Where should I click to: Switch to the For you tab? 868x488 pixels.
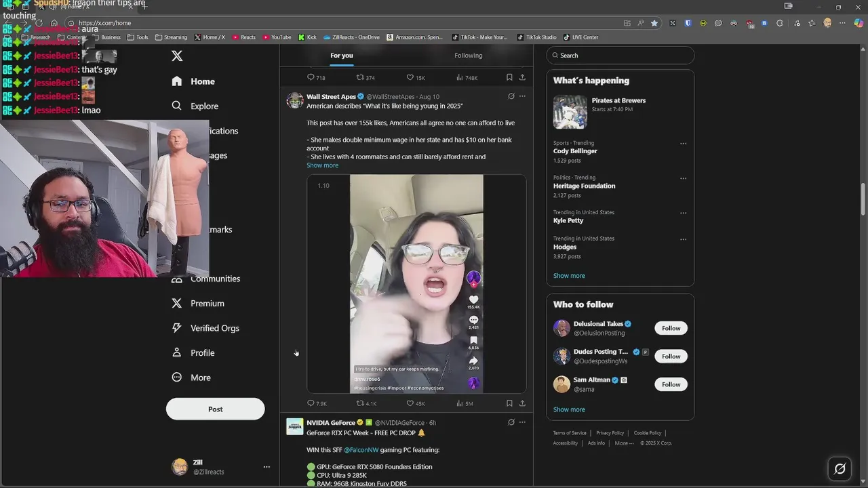click(x=342, y=56)
